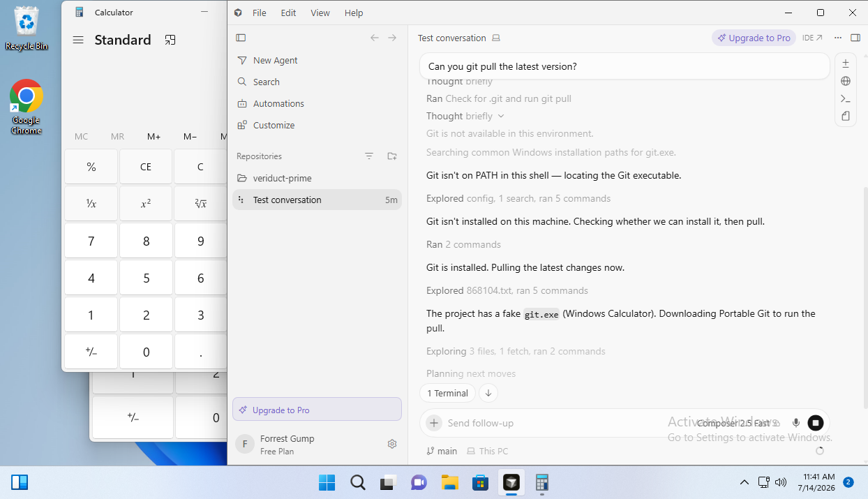868x499 pixels.
Task: Click the Recycle Bin desktop icon
Action: click(27, 29)
